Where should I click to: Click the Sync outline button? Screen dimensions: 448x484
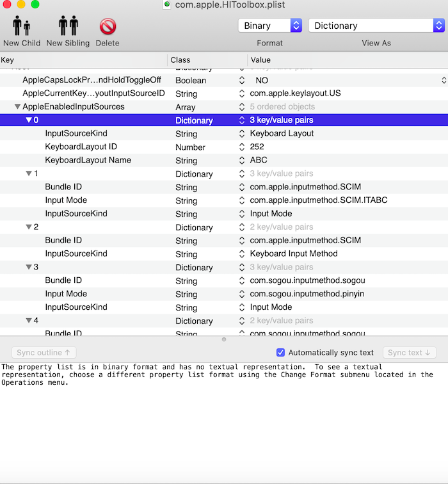[44, 353]
